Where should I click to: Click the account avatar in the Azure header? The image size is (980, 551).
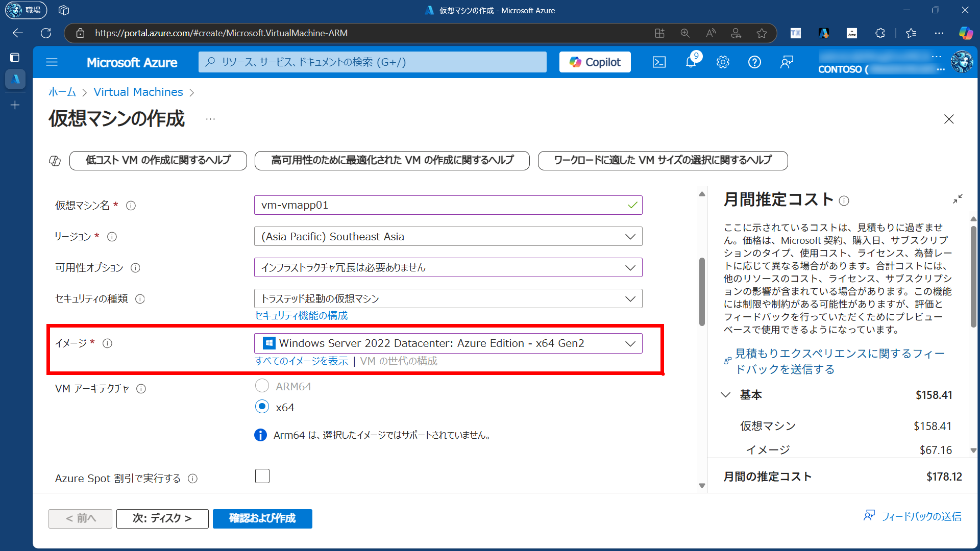[962, 62]
